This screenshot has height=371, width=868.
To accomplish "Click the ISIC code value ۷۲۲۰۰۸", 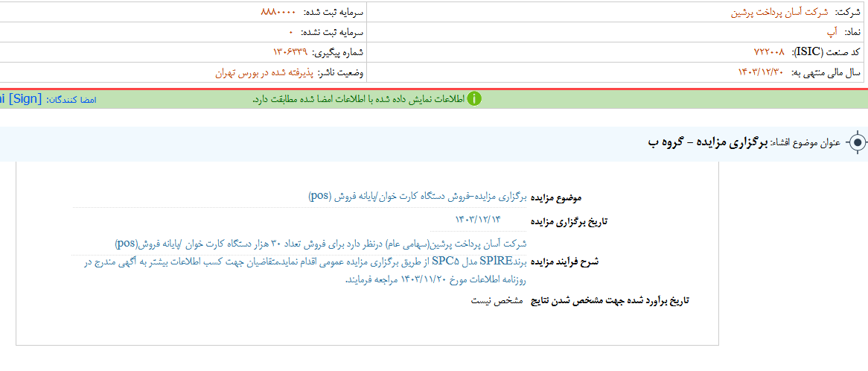I will (x=770, y=52).
